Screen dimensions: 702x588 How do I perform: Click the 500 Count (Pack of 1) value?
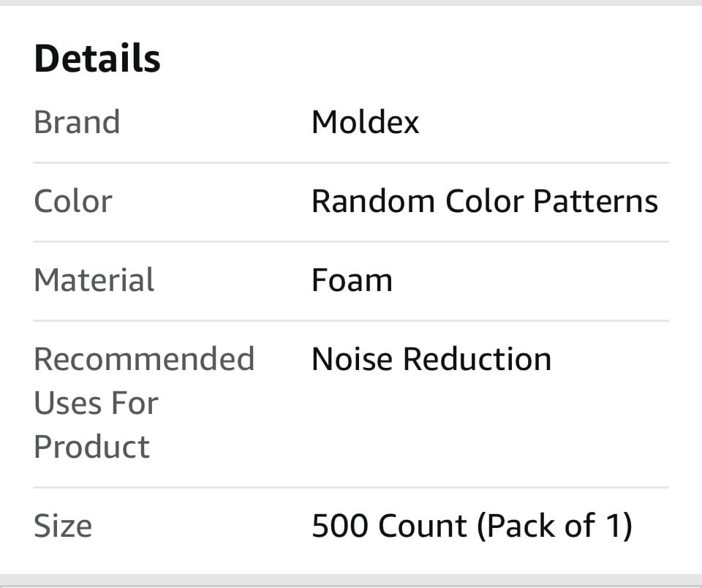[x=472, y=526]
